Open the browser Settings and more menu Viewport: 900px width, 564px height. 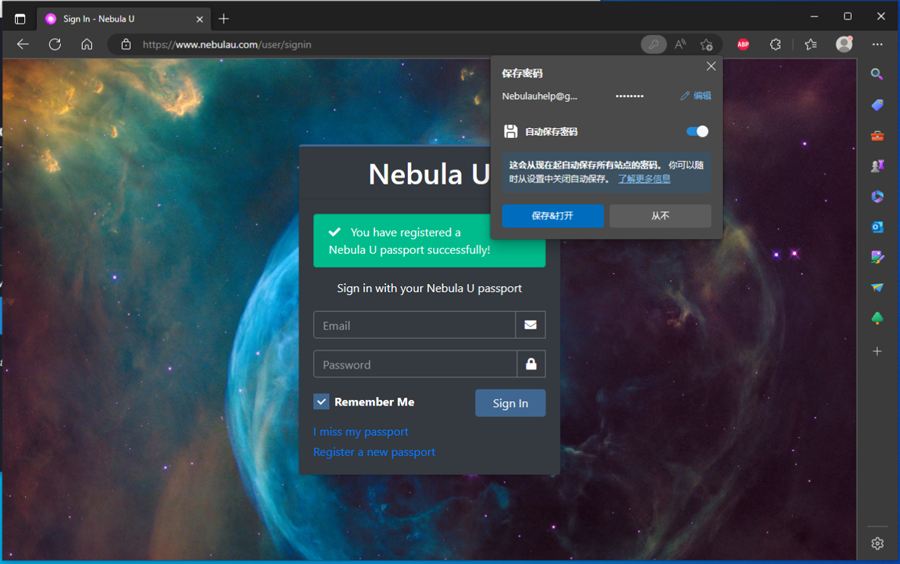tap(877, 44)
